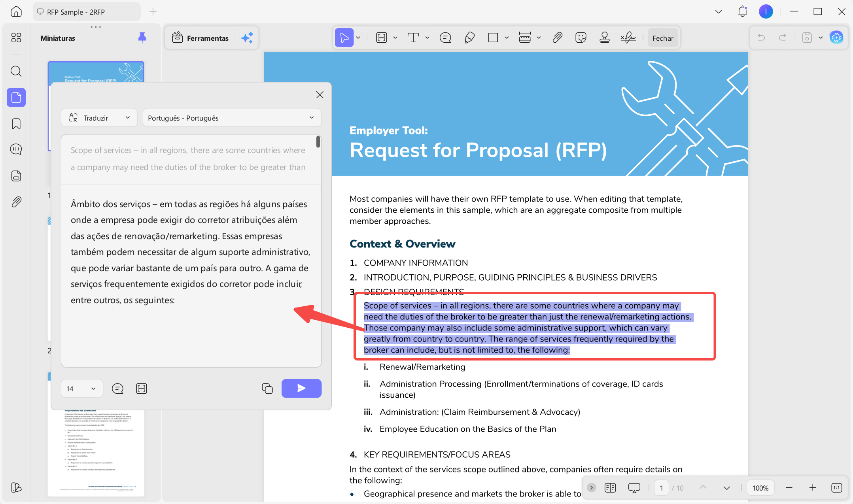853x504 pixels.
Task: Open the user profile avatar
Action: 766,11
